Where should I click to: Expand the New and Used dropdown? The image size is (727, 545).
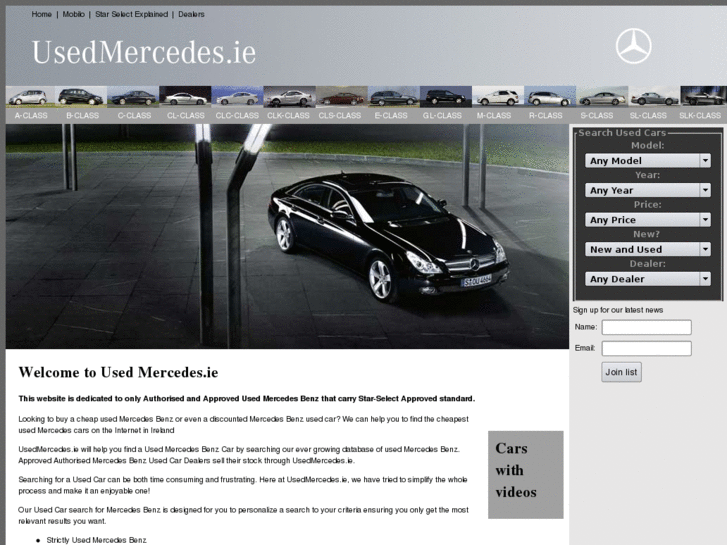point(648,249)
